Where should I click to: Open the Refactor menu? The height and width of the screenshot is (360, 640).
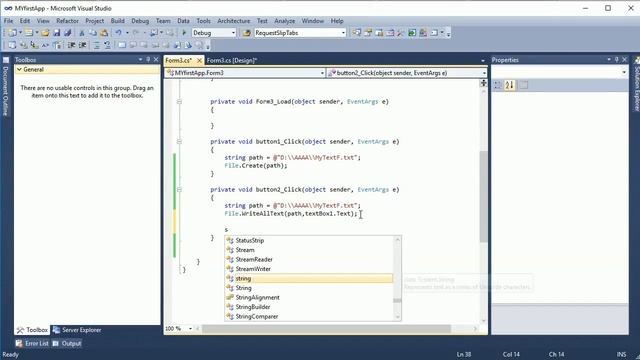[x=67, y=21]
